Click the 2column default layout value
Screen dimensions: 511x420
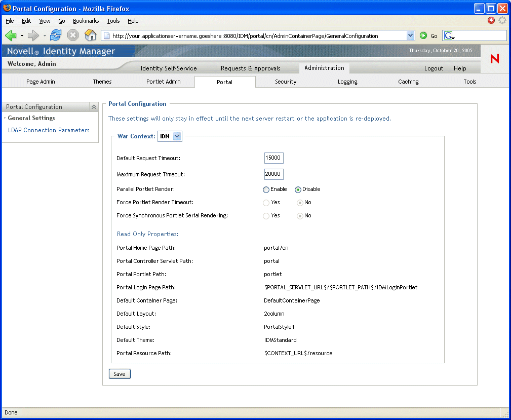pos(274,314)
